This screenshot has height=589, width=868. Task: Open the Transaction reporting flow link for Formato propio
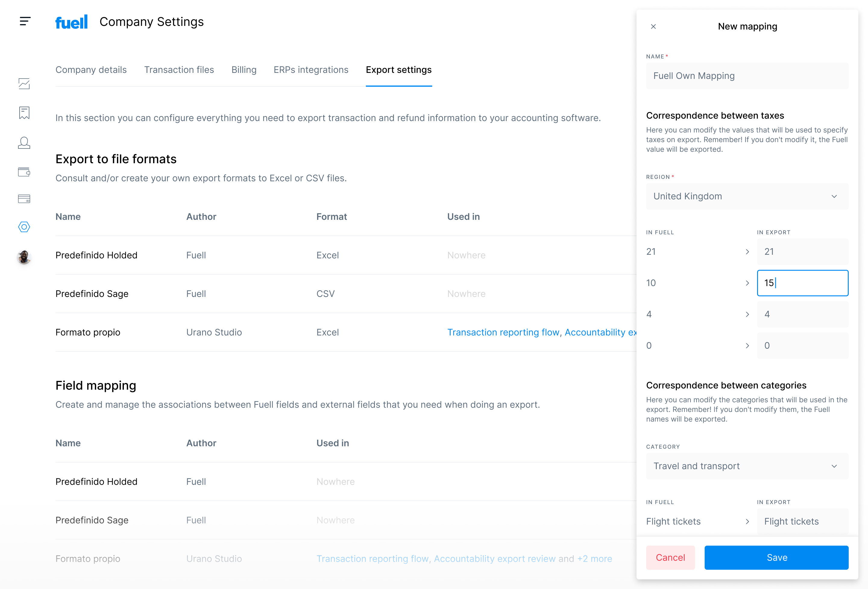tap(503, 332)
